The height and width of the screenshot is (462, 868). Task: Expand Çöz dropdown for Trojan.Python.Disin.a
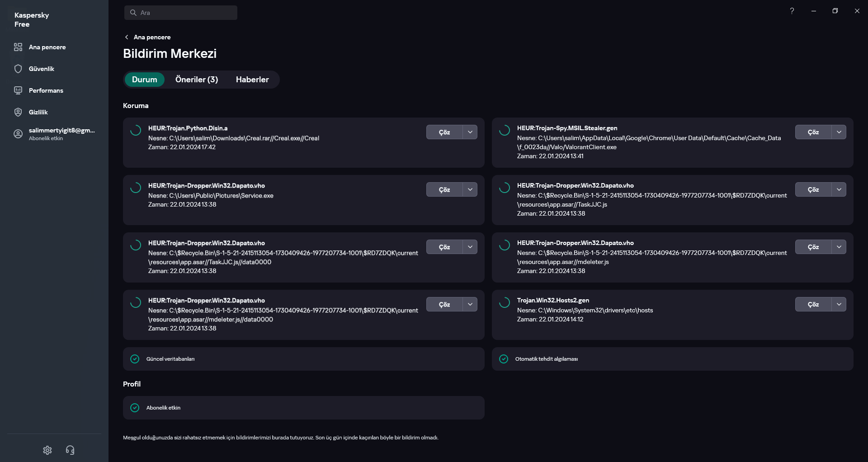pyautogui.click(x=470, y=132)
